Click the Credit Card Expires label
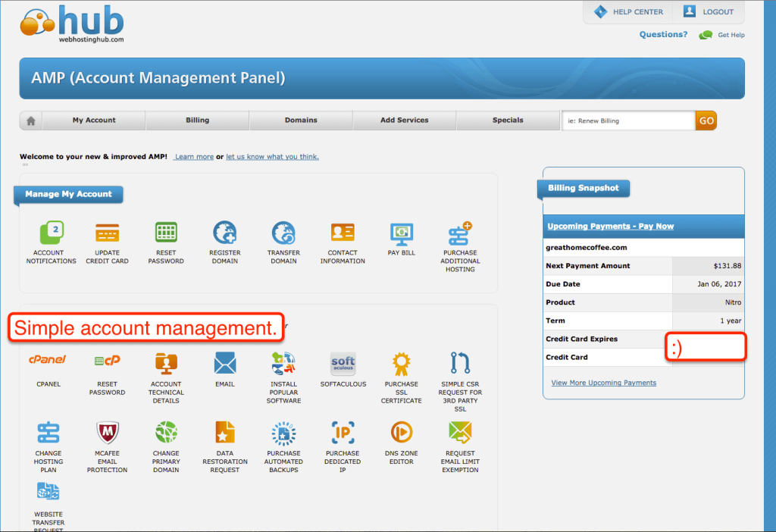 pyautogui.click(x=581, y=339)
